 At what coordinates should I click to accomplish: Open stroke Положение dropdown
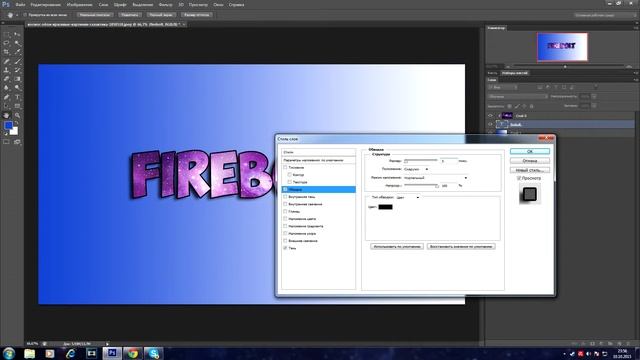[x=416, y=169]
